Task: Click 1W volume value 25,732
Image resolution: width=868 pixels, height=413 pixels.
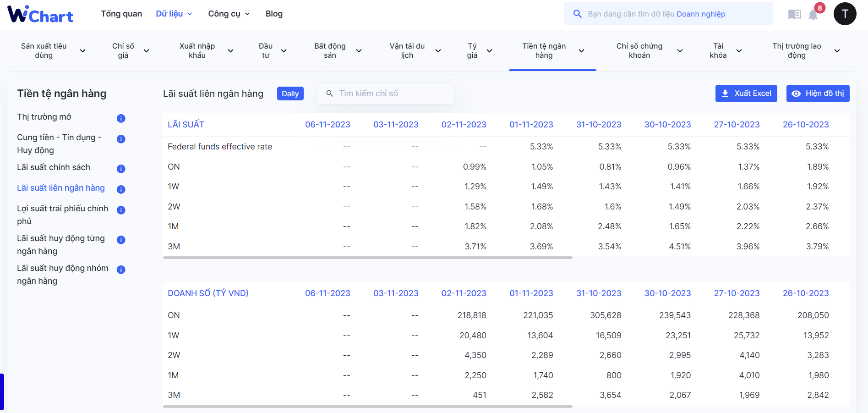Action: point(747,336)
